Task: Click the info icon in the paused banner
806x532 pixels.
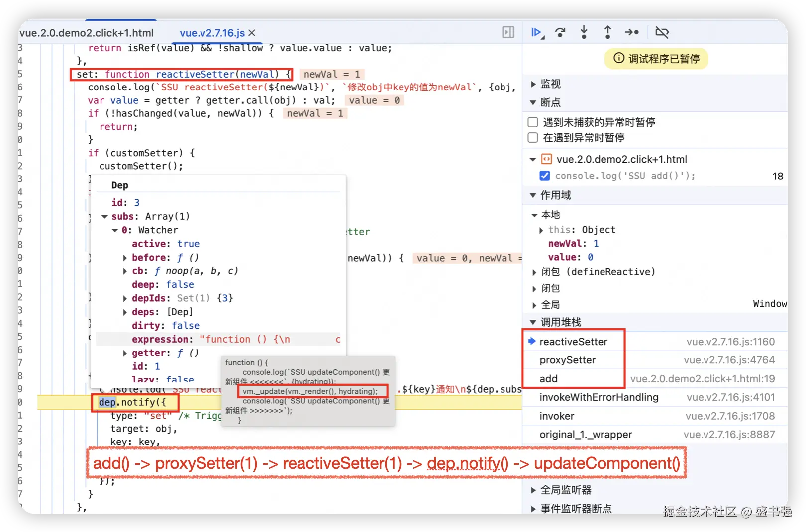Action: tap(618, 58)
